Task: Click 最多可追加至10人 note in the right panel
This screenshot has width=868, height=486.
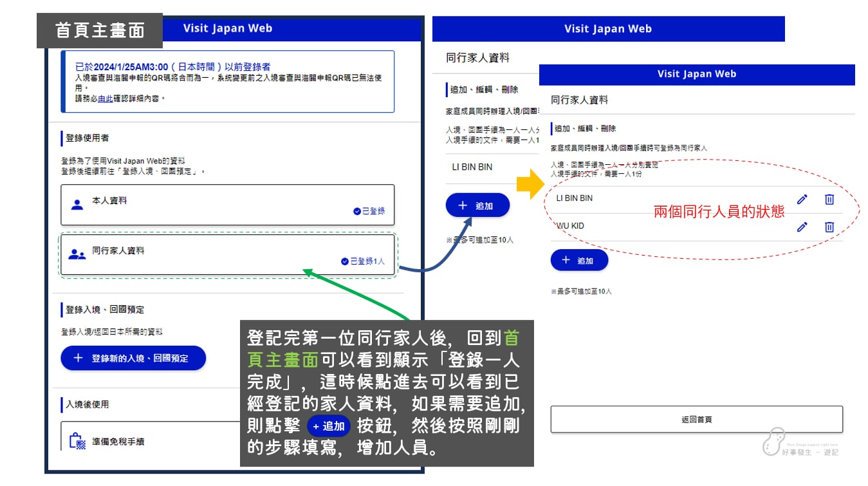Action: (x=582, y=292)
